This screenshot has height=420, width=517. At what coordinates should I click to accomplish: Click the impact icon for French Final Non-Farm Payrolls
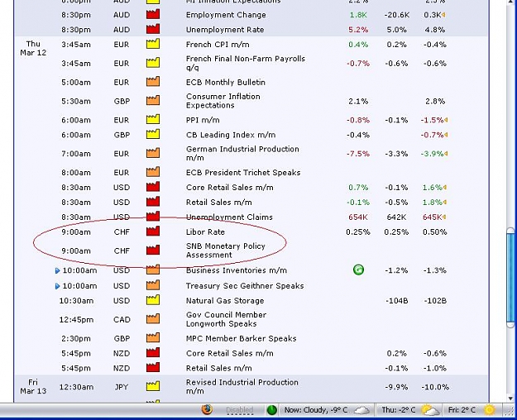(x=153, y=63)
